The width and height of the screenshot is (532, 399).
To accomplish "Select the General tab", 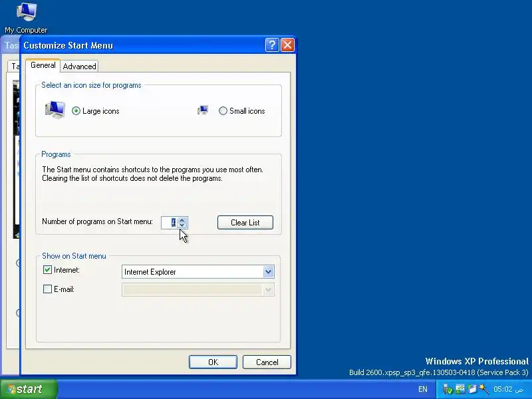I will click(43, 65).
